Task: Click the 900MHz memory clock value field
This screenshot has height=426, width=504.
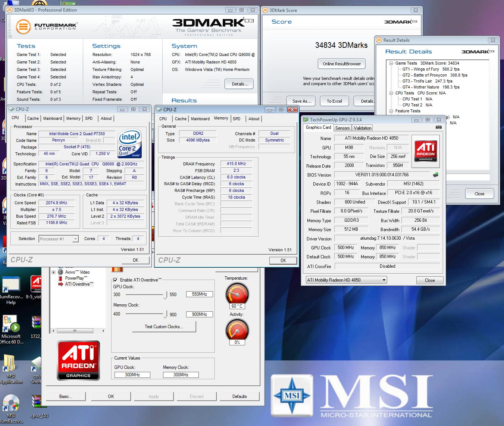Action: click(200, 314)
